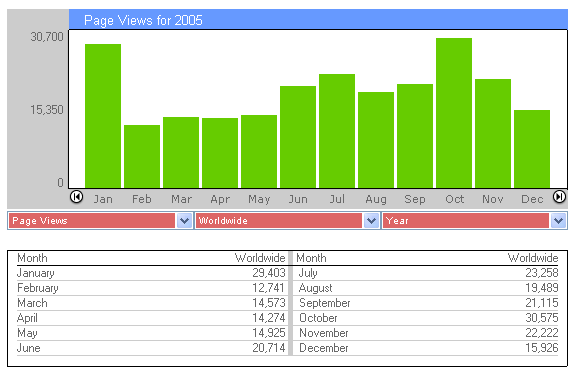Click the June bar in the chart
The width and height of the screenshot is (576, 375).
click(x=298, y=137)
